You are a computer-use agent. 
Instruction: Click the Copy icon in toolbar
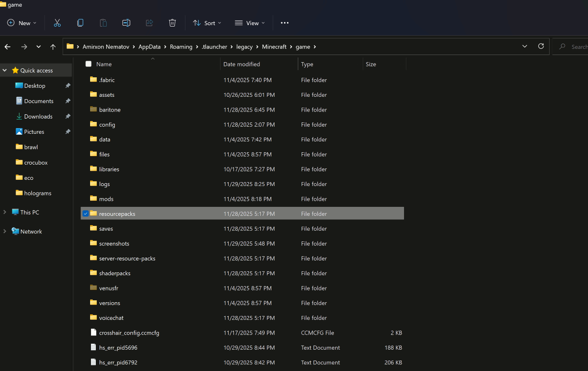[80, 23]
